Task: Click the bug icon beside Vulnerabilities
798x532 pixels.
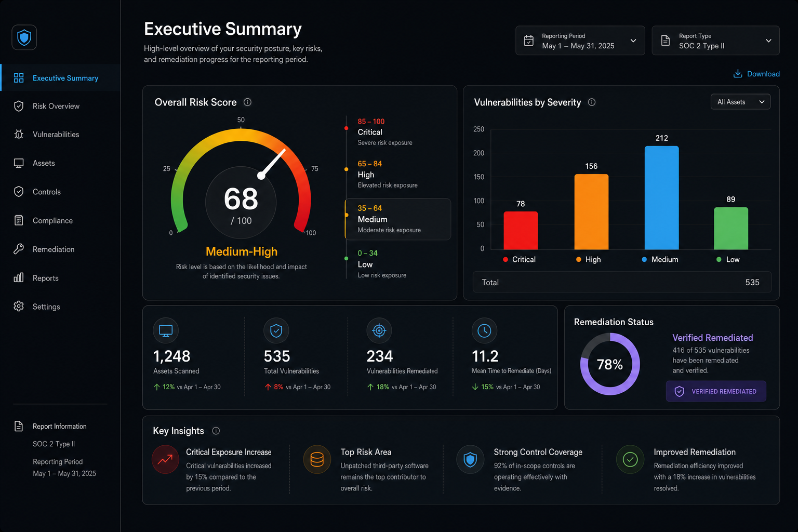Action: click(19, 135)
